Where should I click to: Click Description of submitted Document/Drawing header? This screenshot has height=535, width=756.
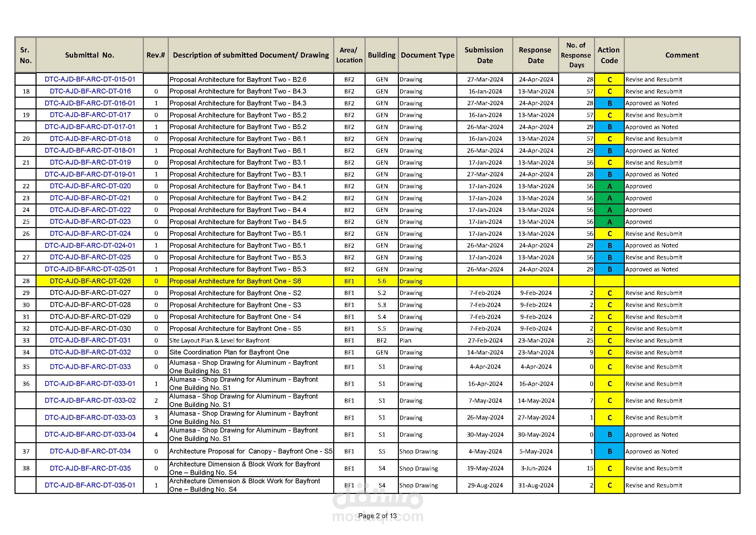[x=251, y=55]
